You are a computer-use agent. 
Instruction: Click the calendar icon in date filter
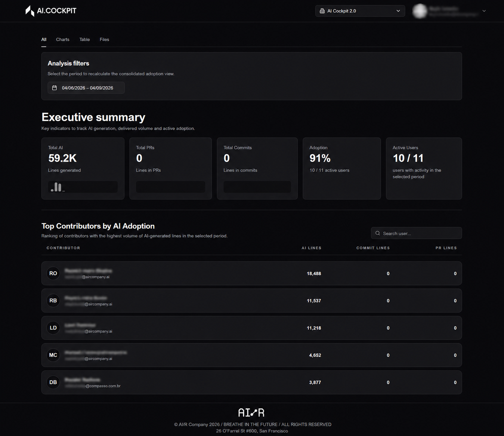(x=55, y=88)
